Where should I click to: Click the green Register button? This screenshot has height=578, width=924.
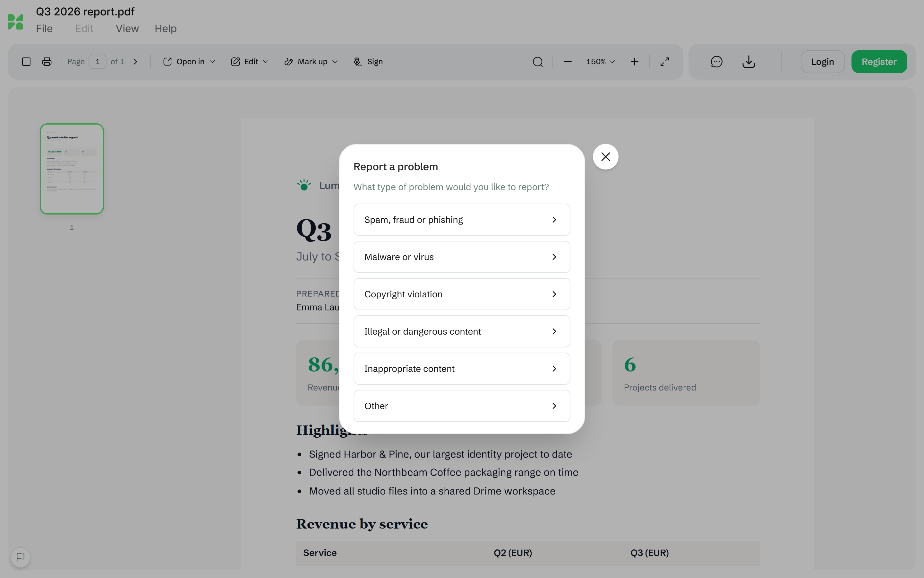click(879, 62)
